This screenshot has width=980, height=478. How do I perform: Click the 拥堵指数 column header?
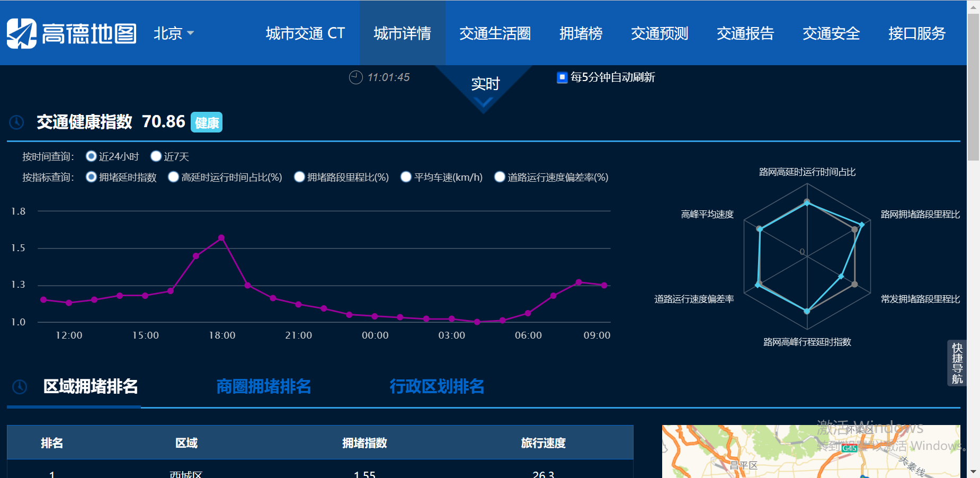364,443
